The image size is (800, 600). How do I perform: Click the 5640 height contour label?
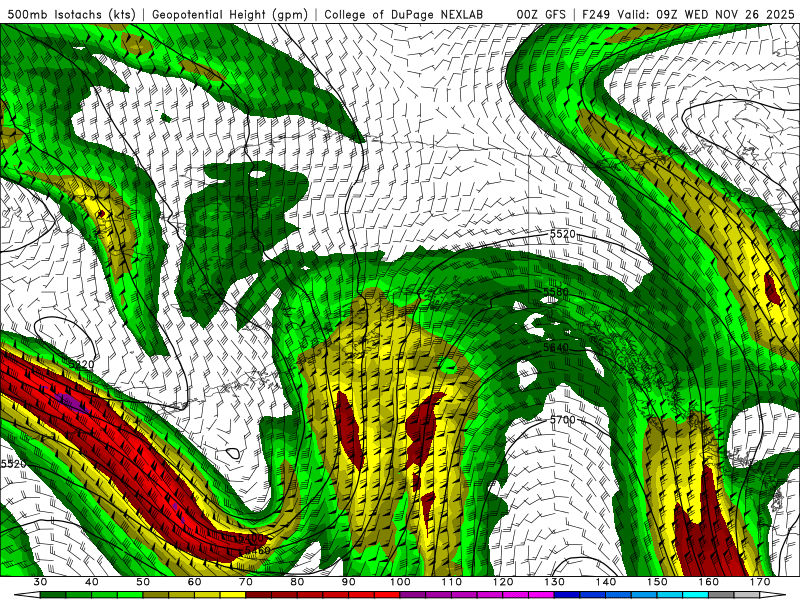coord(556,347)
